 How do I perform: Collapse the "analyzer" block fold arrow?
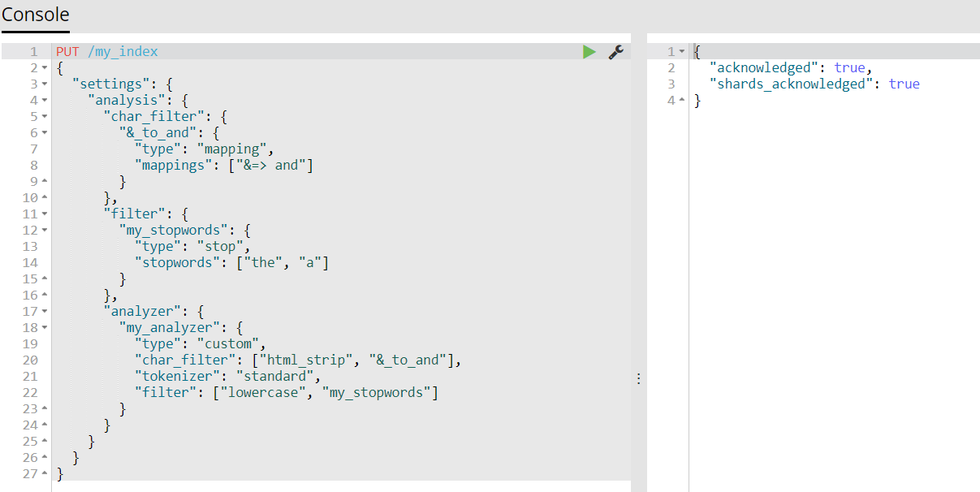point(44,312)
